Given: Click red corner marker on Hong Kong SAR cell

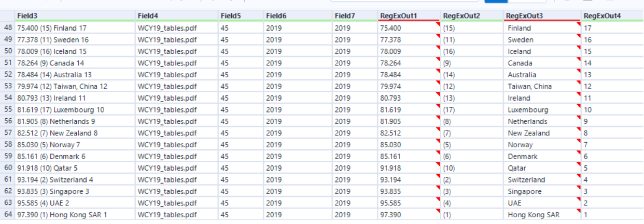Looking at the screenshot, I should [578, 211].
